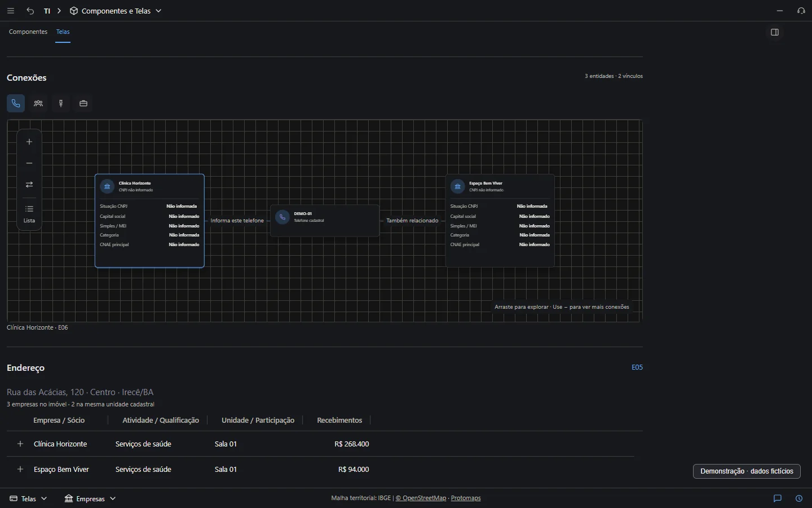The image size is (812, 508).
Task: Expand the Clínica Horizonte table row
Action: (20, 444)
